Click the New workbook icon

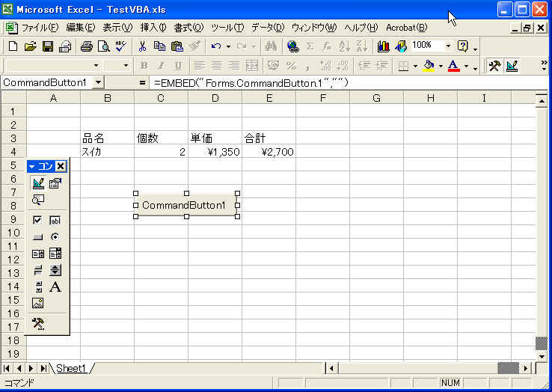pyautogui.click(x=13, y=46)
